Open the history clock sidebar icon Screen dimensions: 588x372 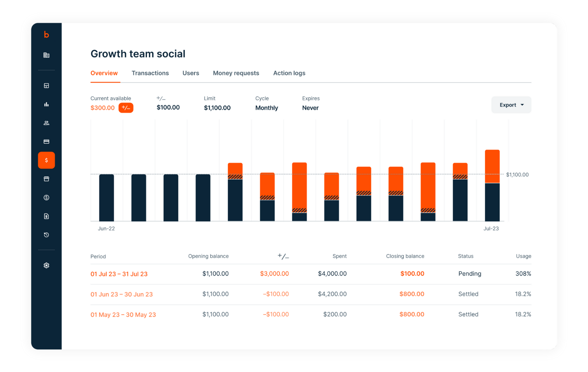46,235
